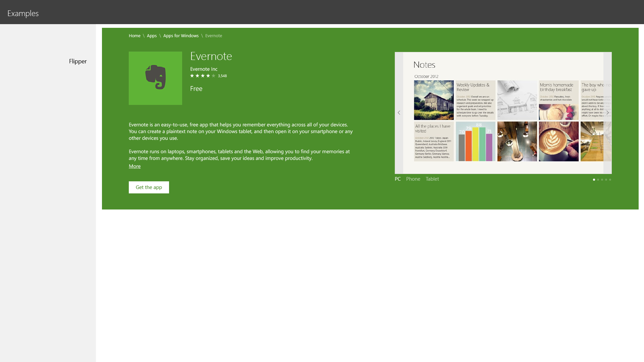Click the October 2012 date label
The height and width of the screenshot is (362, 644).
[x=426, y=76]
